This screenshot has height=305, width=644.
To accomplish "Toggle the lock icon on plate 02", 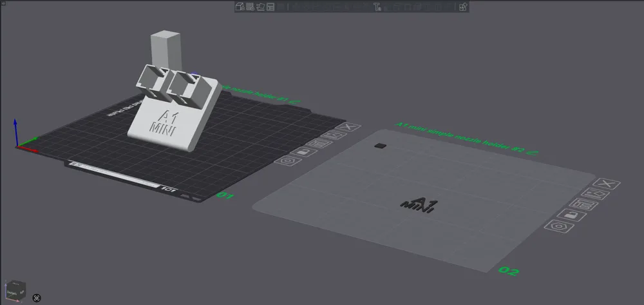I will (x=571, y=215).
